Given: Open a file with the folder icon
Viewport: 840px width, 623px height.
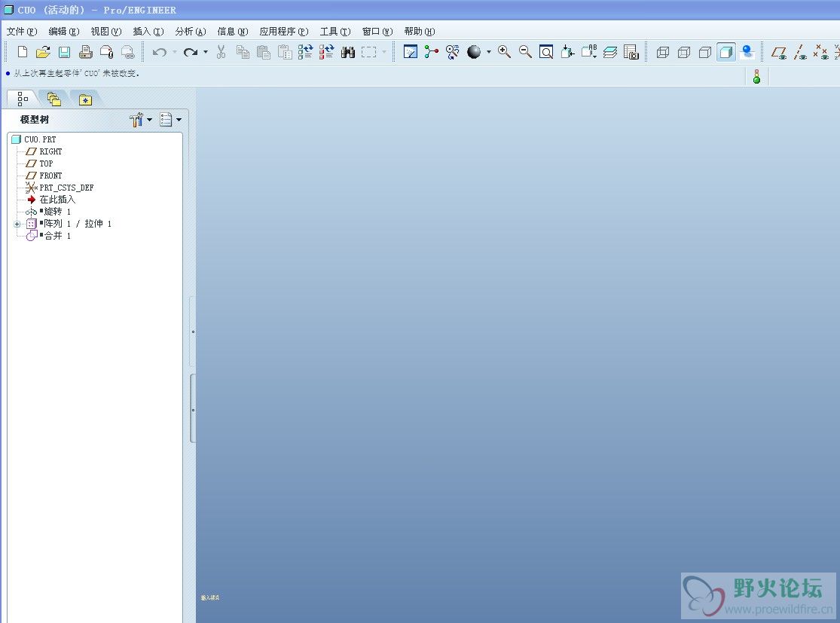Looking at the screenshot, I should [x=44, y=52].
